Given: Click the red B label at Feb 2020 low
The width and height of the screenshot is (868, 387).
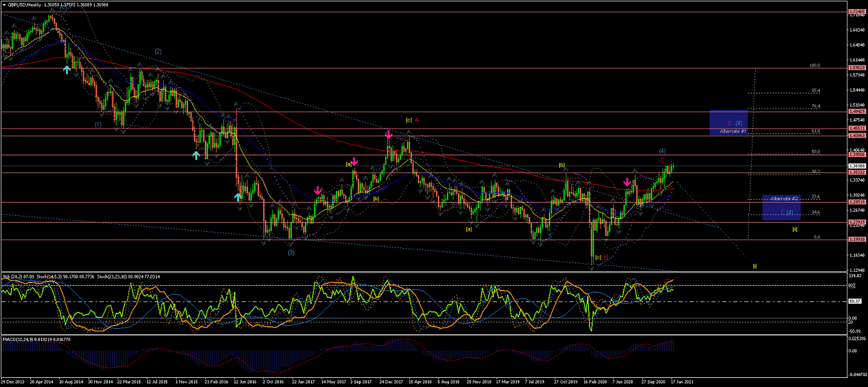Looking at the screenshot, I should [605, 257].
